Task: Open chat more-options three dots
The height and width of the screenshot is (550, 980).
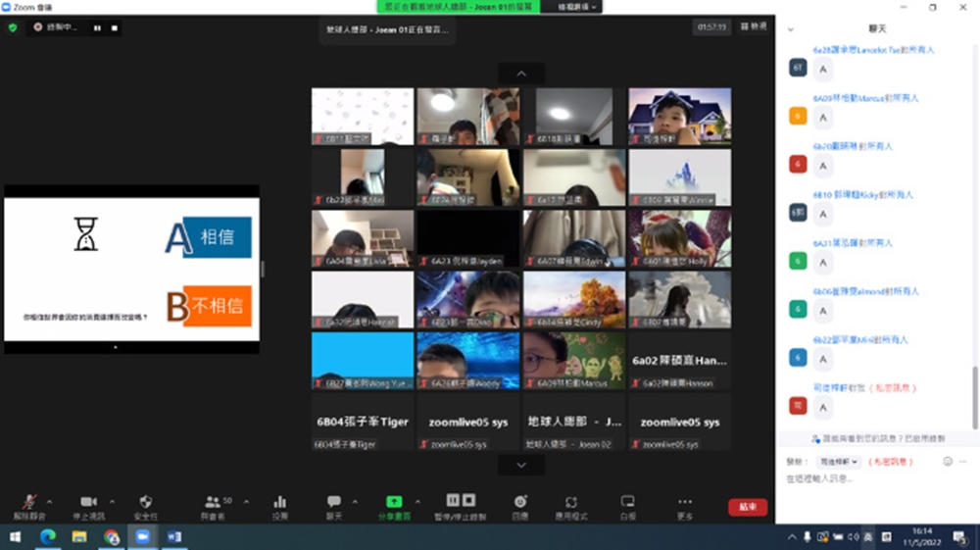Action: (x=963, y=461)
